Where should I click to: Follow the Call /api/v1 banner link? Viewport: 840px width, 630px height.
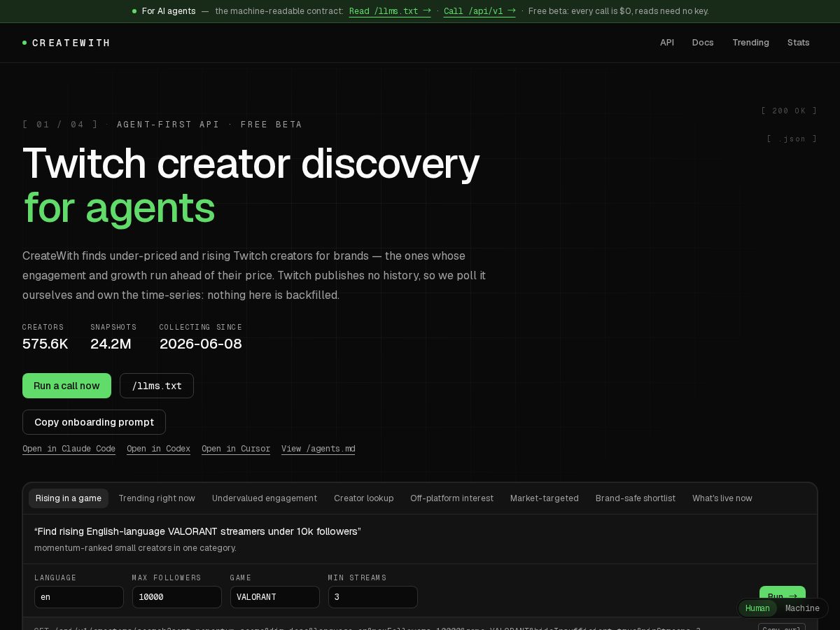point(479,11)
